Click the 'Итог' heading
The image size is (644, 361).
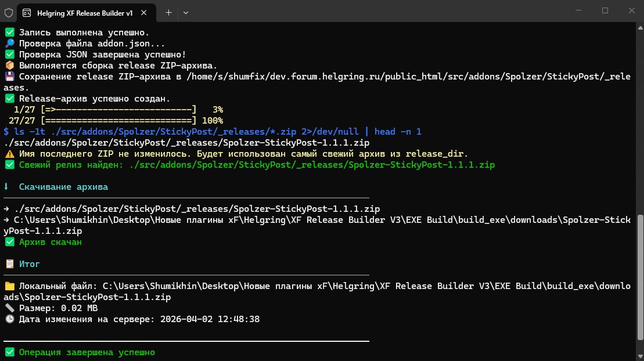(x=29, y=264)
